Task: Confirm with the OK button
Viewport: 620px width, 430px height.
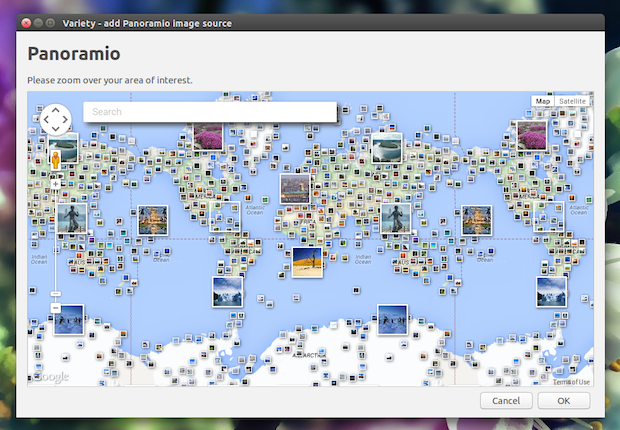Action: tap(564, 401)
